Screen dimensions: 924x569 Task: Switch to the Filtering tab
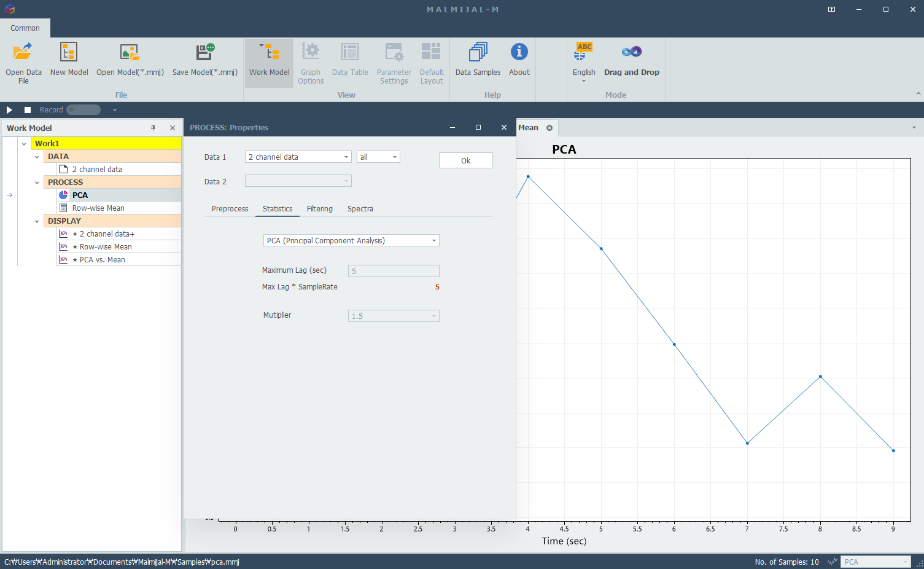(x=320, y=209)
